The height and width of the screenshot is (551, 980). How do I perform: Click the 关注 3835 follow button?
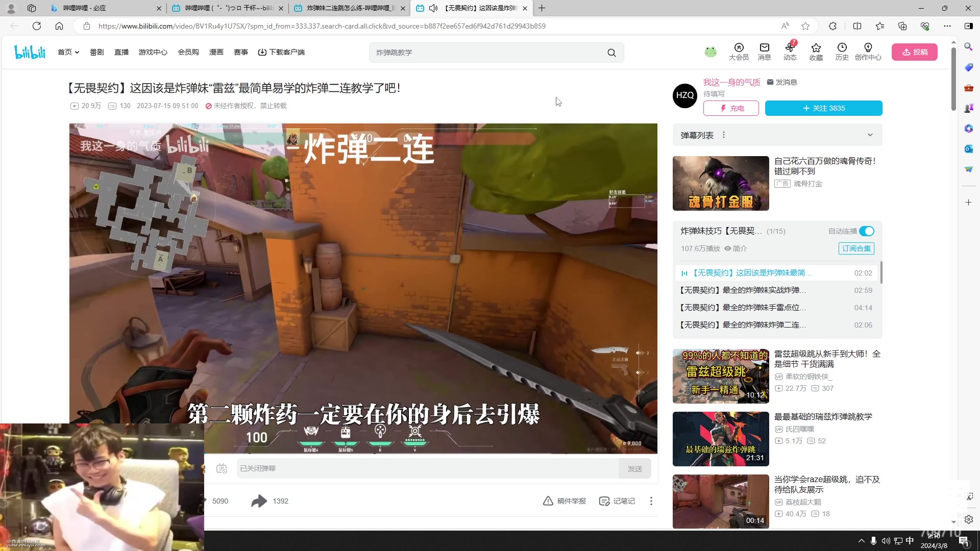pos(823,108)
